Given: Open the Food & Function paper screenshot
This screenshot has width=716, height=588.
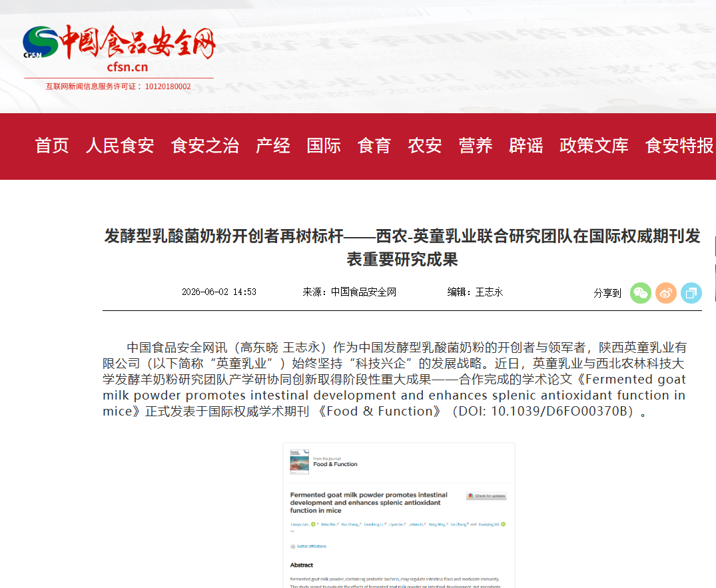Looking at the screenshot, I should coord(399,515).
